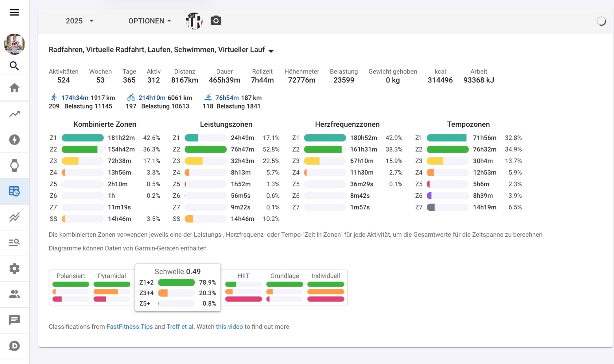Click the compare lines icon in sidebar
The image size is (614, 364).
14,217
